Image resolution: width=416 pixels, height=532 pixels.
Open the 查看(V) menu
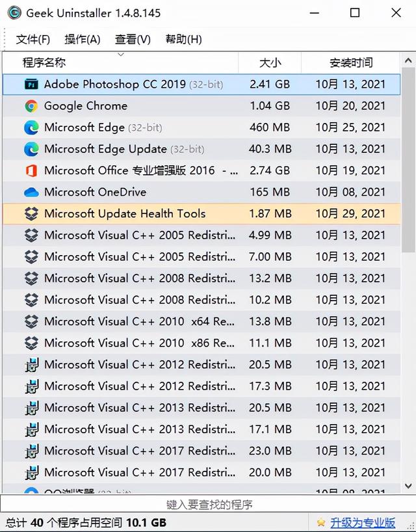133,40
